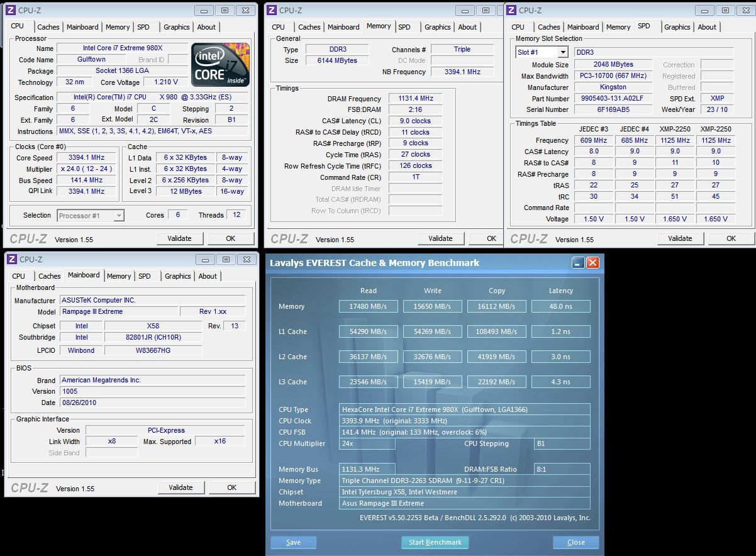Show Graphics tab in the memory timings window
The image size is (756, 556).
click(437, 27)
